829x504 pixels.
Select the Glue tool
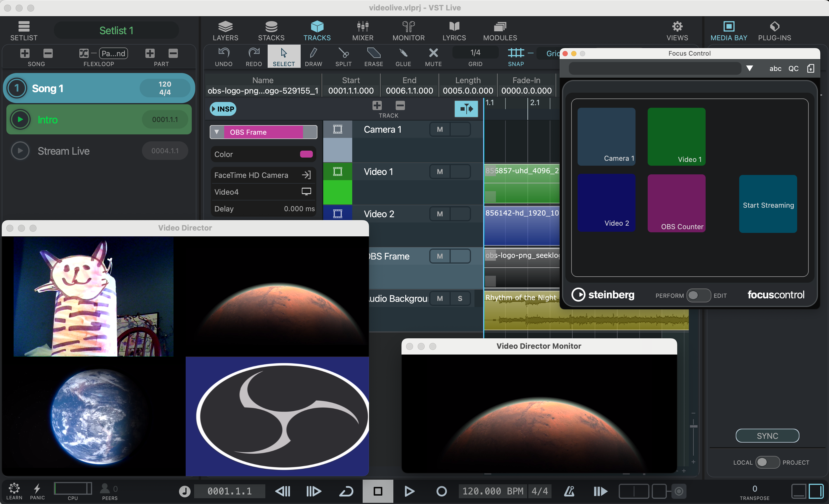pyautogui.click(x=403, y=56)
